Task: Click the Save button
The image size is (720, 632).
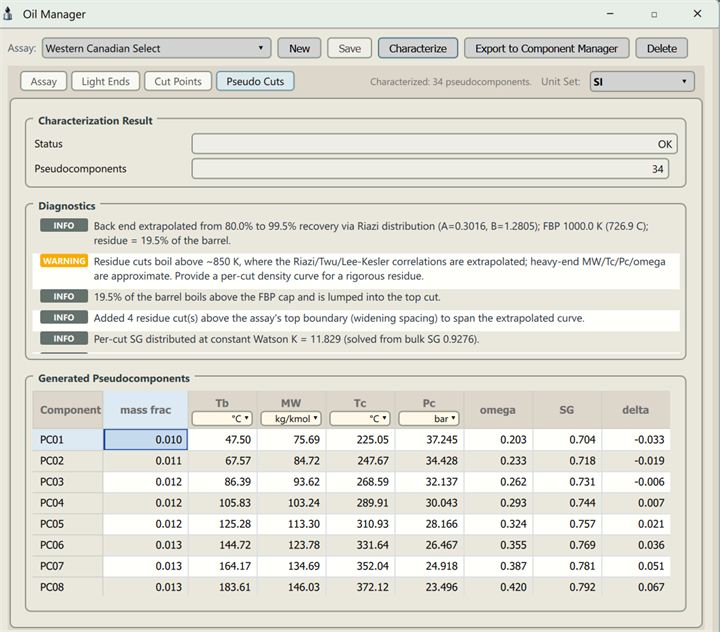Action: tap(349, 48)
